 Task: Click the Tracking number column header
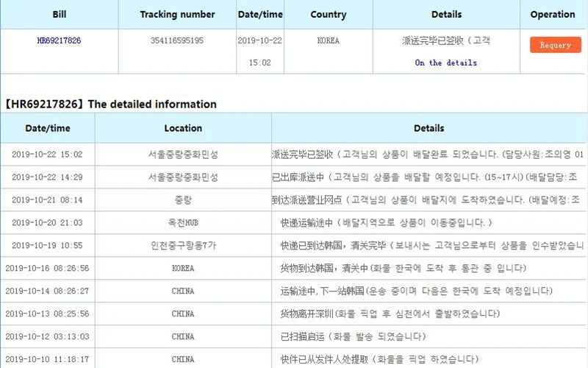tap(177, 14)
